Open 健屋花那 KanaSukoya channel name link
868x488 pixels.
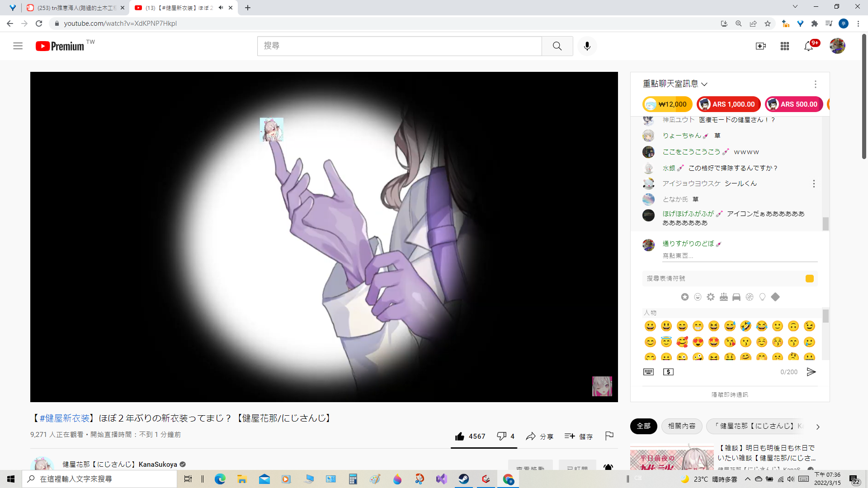[120, 465]
